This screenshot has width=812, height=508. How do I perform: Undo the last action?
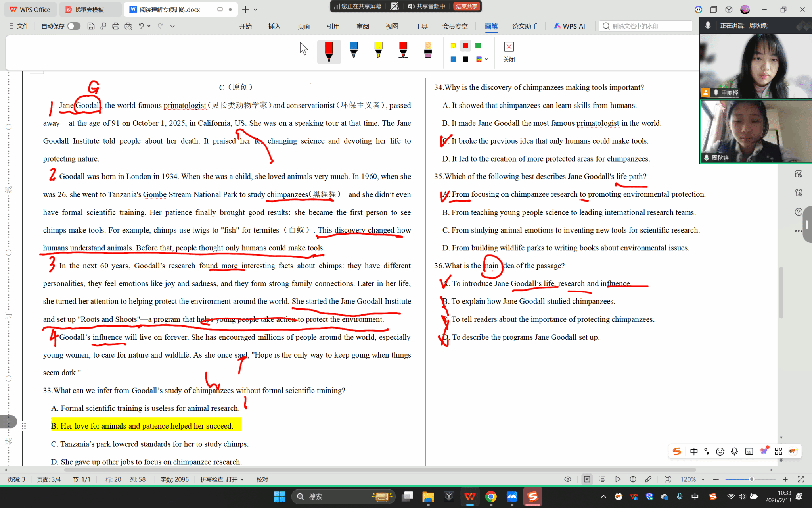tap(141, 26)
